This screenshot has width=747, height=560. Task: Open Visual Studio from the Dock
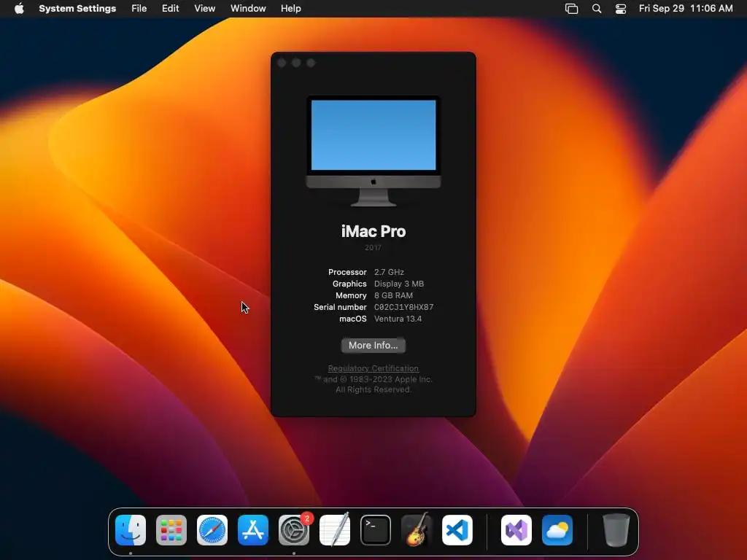pos(516,530)
